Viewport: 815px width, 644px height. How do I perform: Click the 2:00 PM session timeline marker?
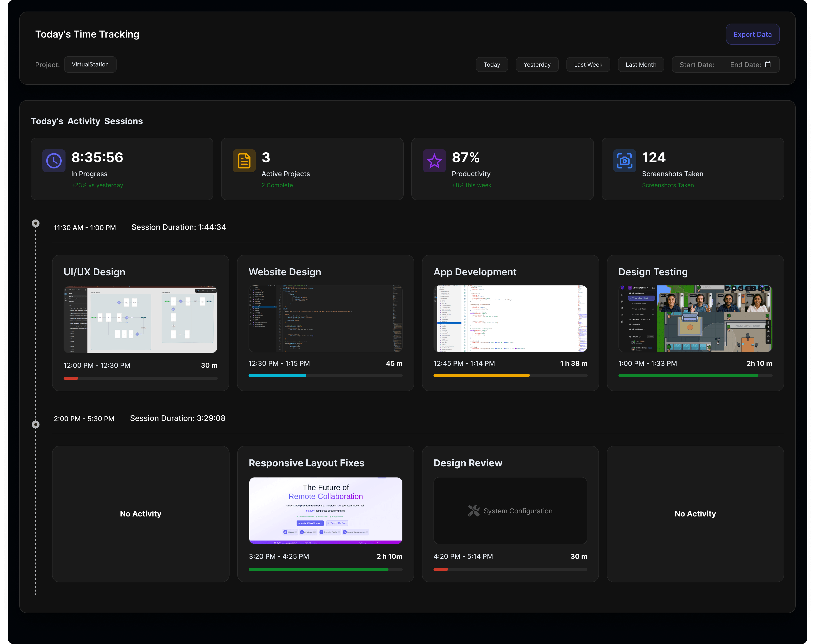35,425
